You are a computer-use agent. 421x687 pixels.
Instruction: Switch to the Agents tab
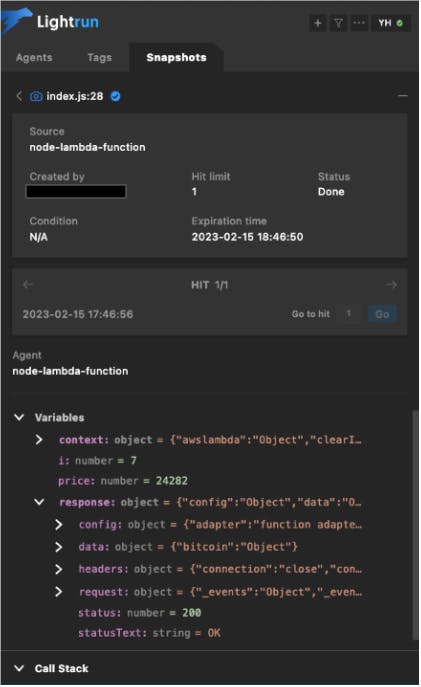[34, 58]
